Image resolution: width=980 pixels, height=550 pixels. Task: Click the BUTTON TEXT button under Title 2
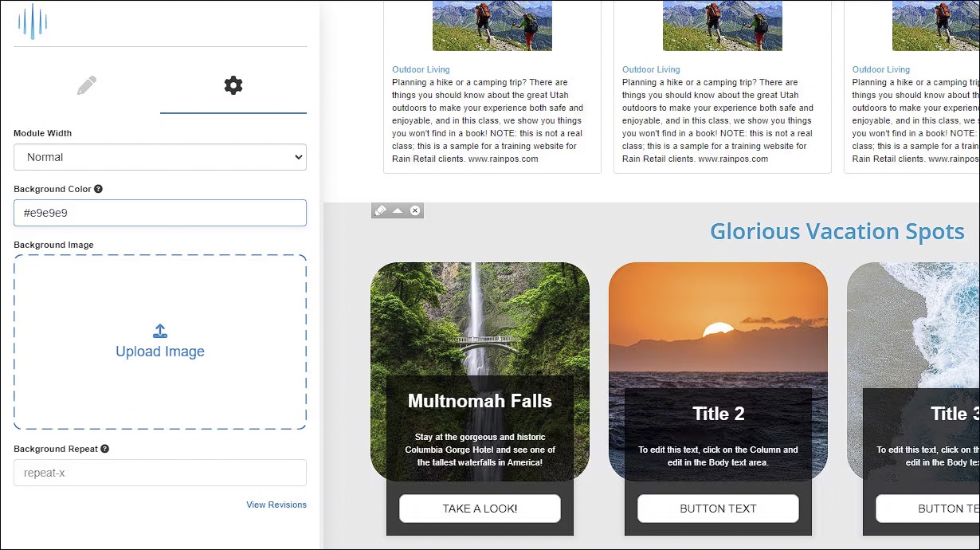click(718, 509)
